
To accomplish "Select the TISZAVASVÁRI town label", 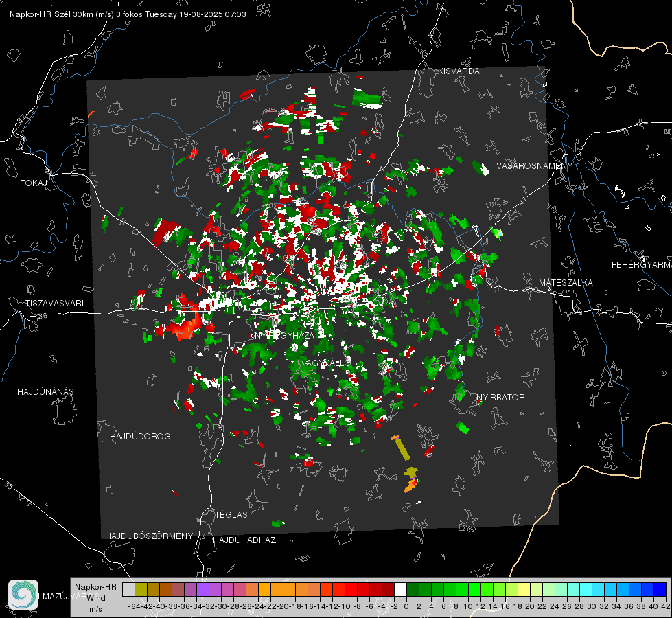I will (x=54, y=304).
